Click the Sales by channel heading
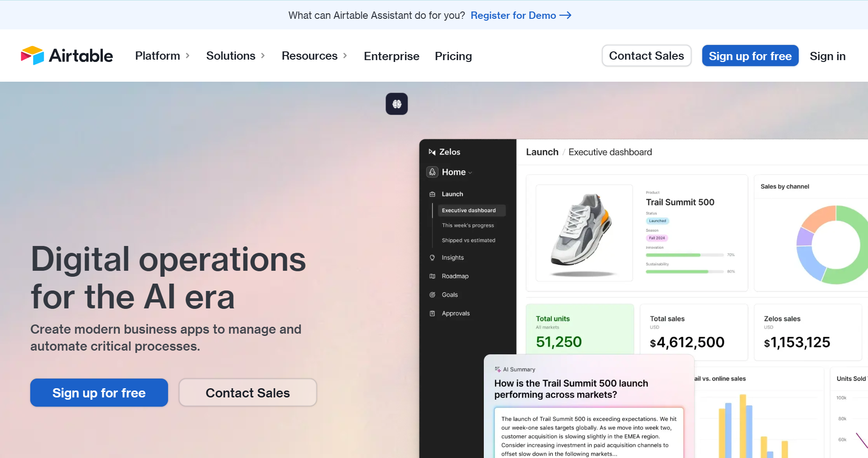This screenshot has height=458, width=868. point(784,186)
